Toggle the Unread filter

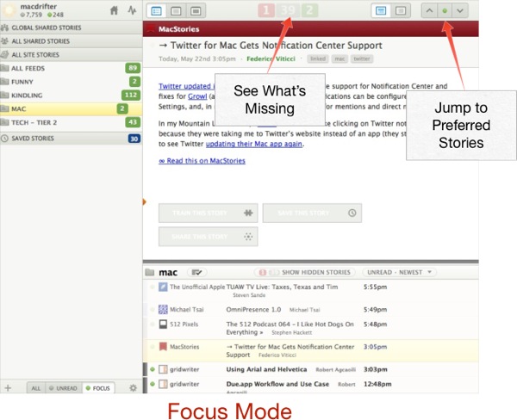tap(63, 388)
